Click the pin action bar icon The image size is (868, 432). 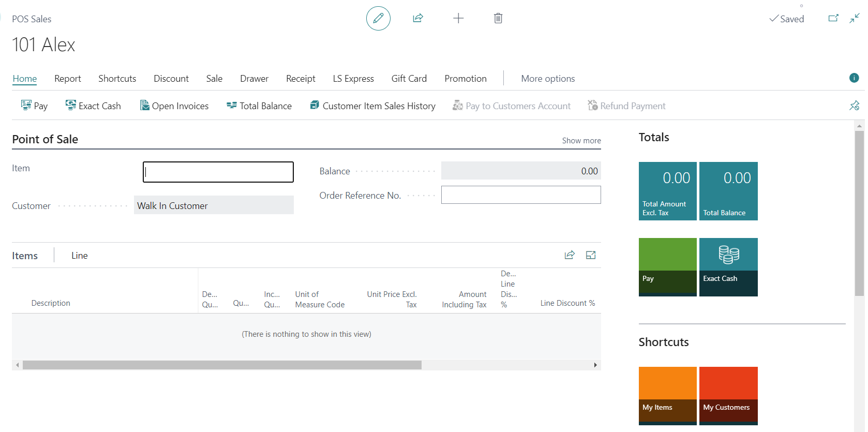click(x=854, y=106)
